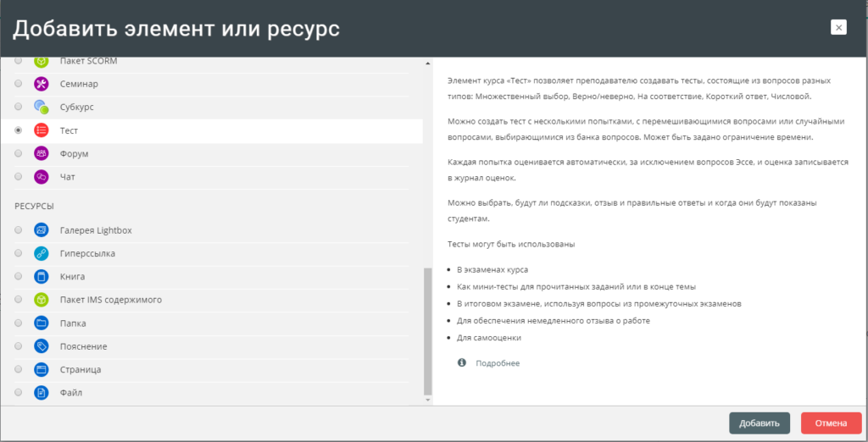
Task: Click the activity list scrollbar thumb
Action: 427,331
